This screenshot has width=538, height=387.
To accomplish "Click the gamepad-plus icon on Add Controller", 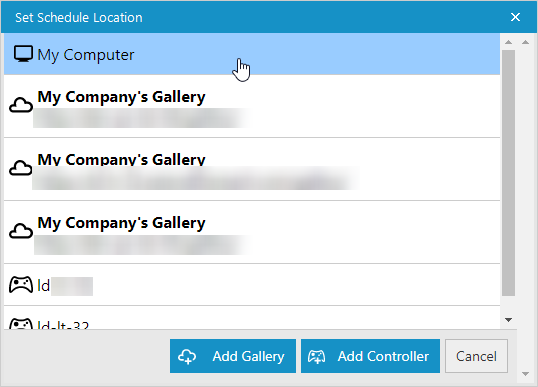I will pyautogui.click(x=316, y=356).
